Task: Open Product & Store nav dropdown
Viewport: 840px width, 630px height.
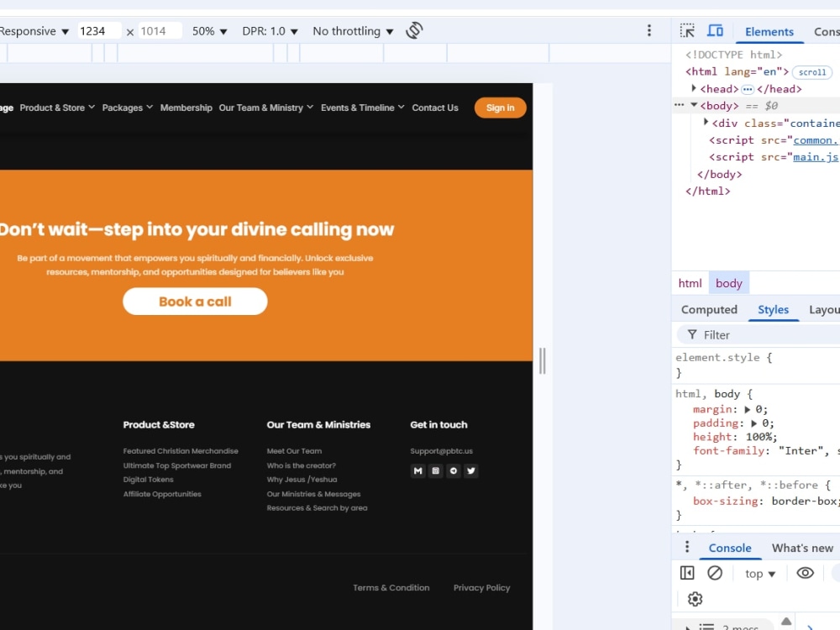Action: click(x=57, y=108)
